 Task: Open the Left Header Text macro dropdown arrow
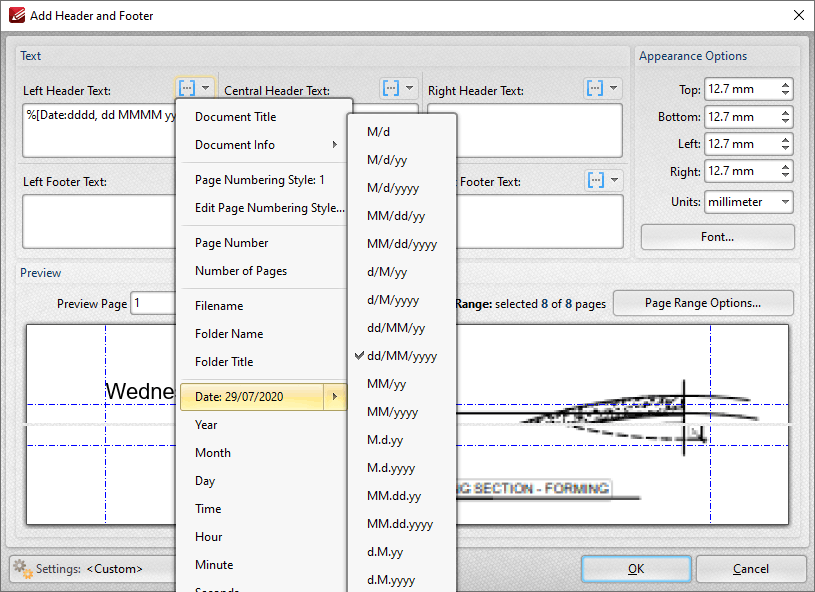(x=206, y=88)
